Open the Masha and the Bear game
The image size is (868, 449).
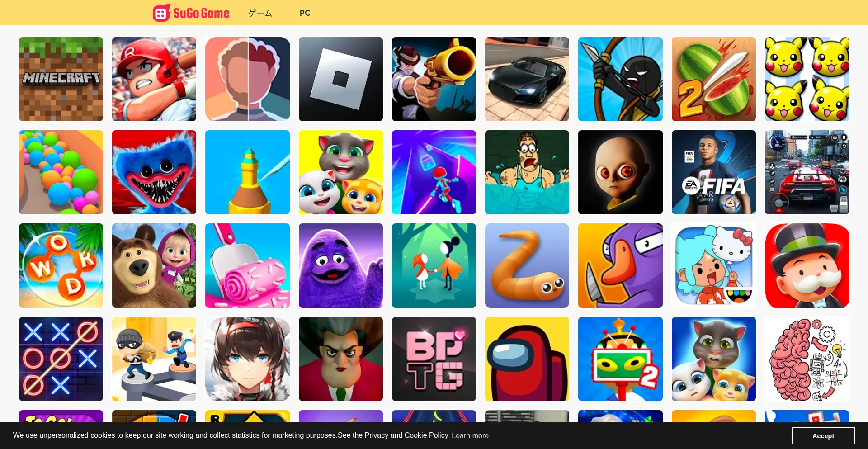(x=154, y=266)
